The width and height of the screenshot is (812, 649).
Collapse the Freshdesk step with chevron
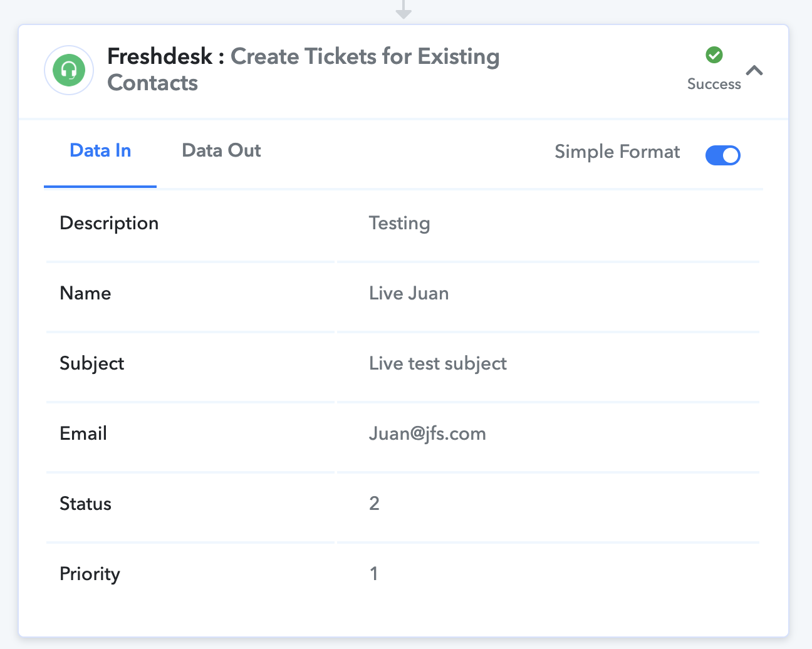754,70
